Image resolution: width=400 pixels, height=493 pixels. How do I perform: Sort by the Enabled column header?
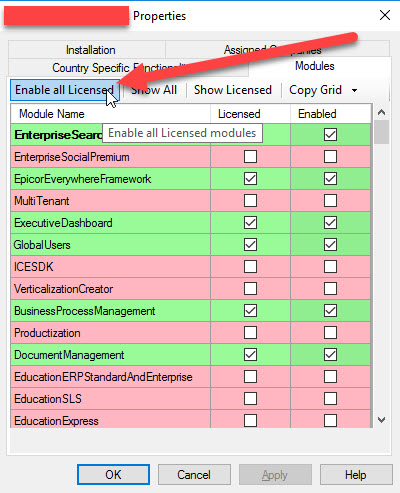pos(330,114)
